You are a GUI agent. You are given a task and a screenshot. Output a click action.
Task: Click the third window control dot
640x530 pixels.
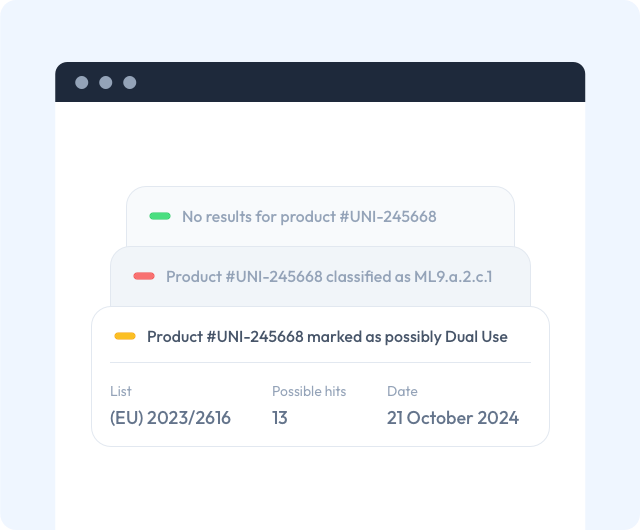[130, 82]
